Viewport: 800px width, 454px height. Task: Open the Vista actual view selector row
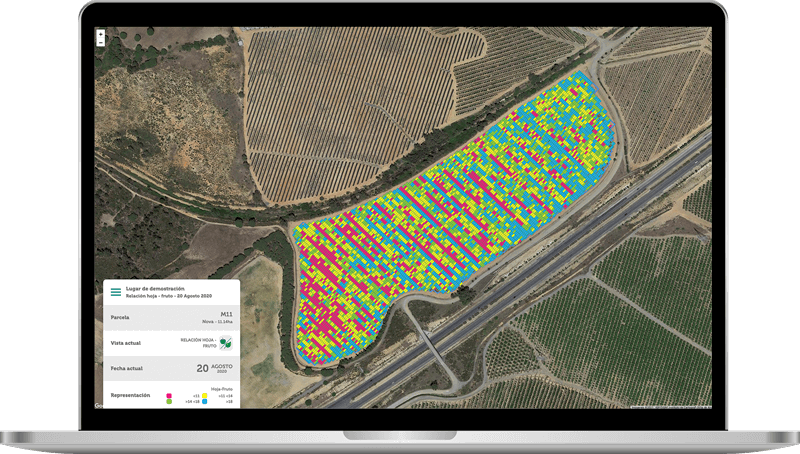[x=170, y=343]
